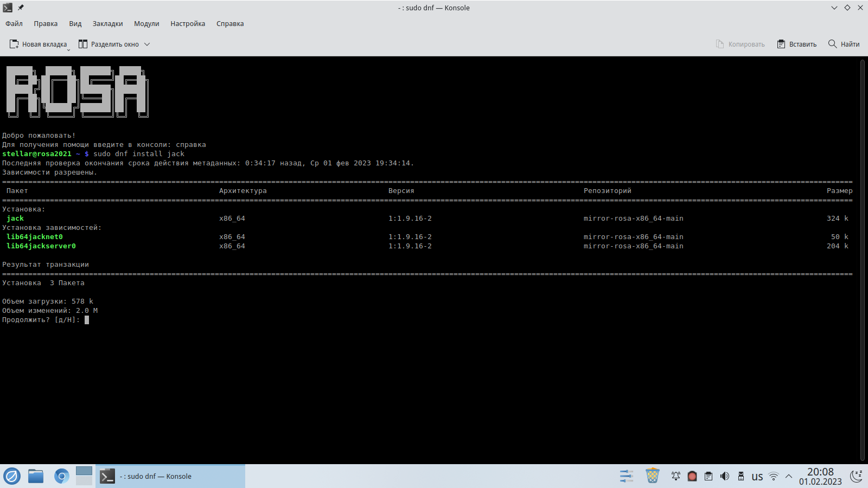
Task: Click the Объем изменений: 2.0 M line
Action: click(x=50, y=311)
